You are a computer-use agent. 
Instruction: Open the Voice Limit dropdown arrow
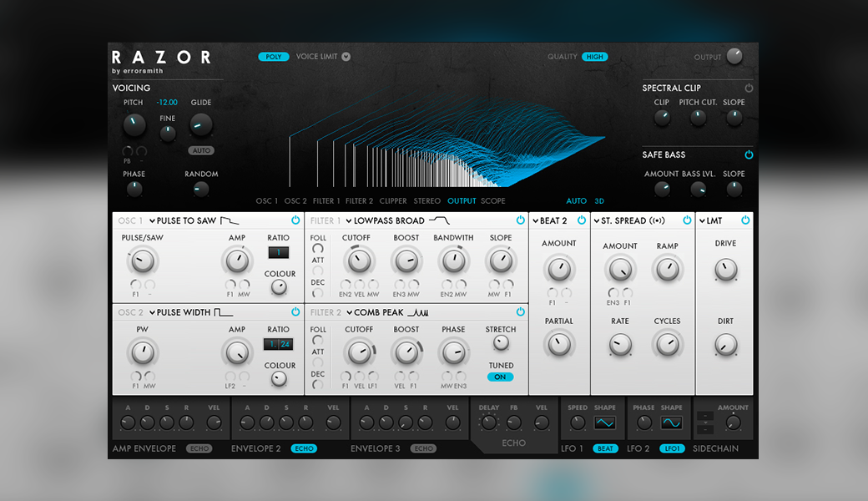[346, 57]
